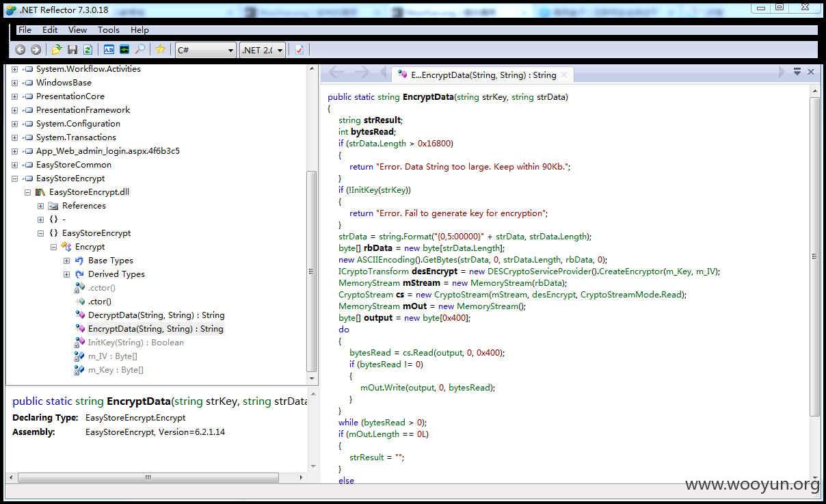Image resolution: width=826 pixels, height=504 pixels.
Task: Expand the Derived Types node
Action: pyautogui.click(x=66, y=274)
